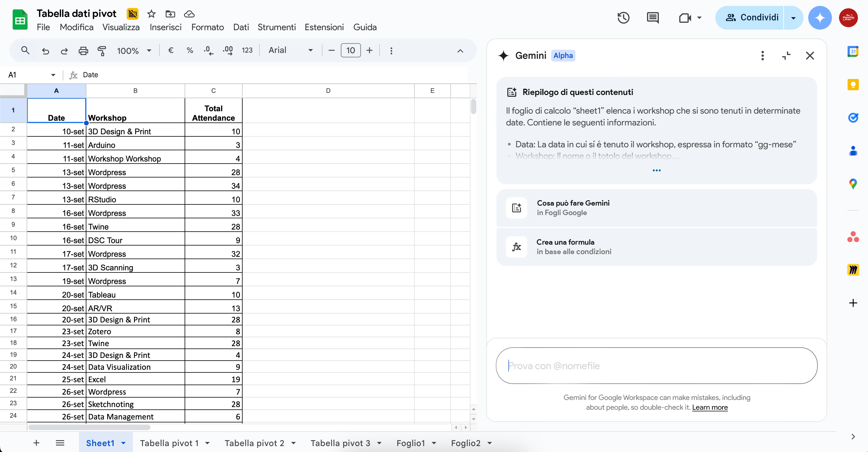Collapse the toolbar with chevron

coord(460,51)
